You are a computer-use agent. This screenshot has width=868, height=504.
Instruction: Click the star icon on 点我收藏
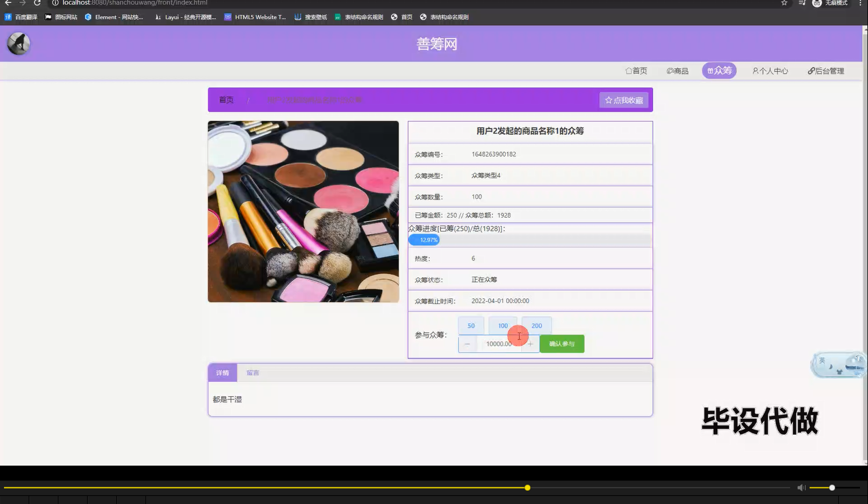[x=608, y=100]
